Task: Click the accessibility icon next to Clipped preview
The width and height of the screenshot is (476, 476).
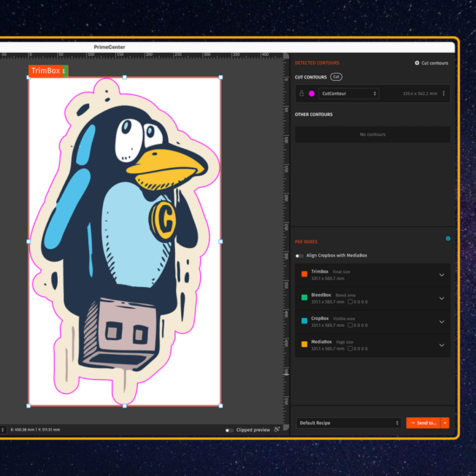Action: click(277, 430)
